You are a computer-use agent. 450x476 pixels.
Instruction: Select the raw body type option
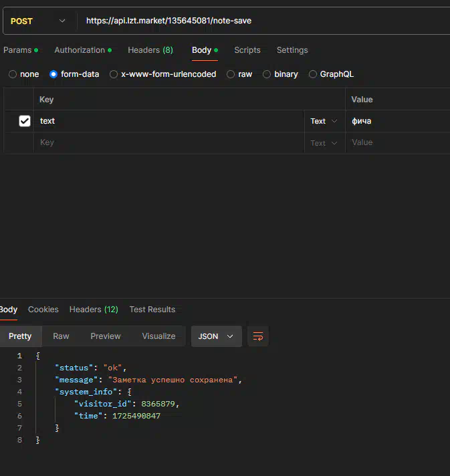231,74
